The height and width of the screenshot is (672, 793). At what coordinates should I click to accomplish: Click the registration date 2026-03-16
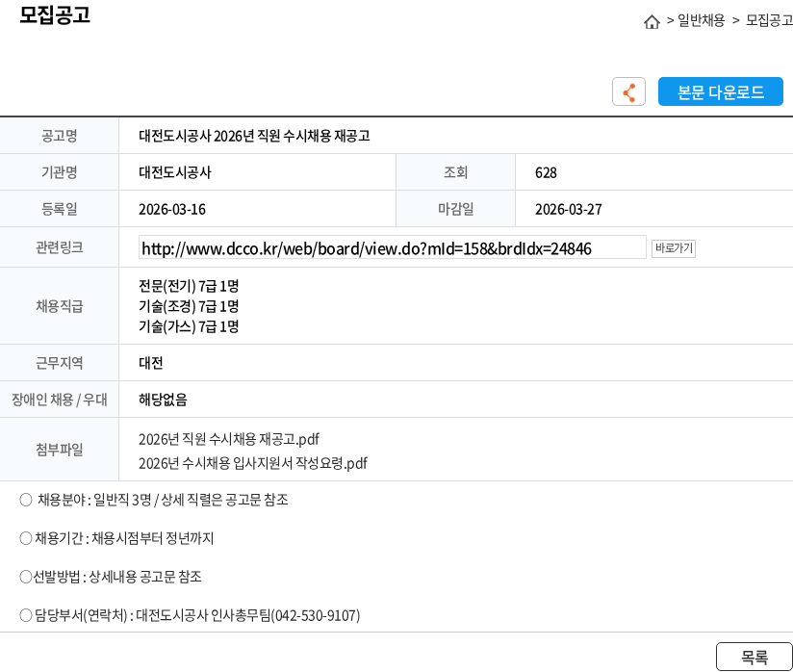pyautogui.click(x=172, y=210)
